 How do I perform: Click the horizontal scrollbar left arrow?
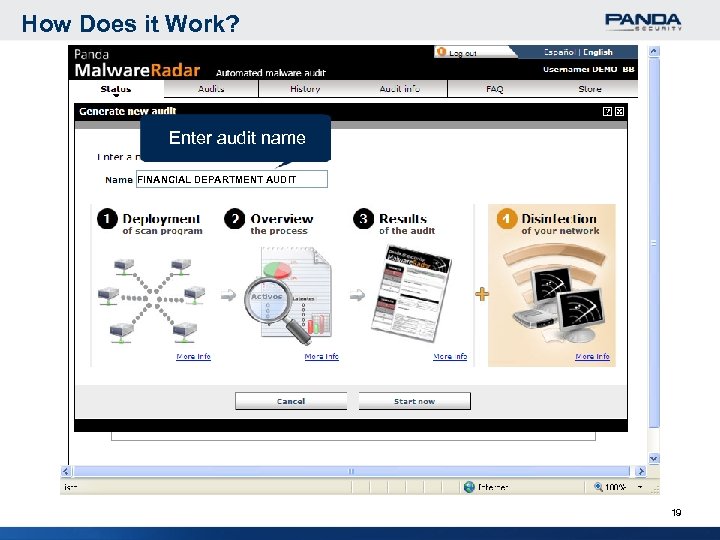click(66, 471)
